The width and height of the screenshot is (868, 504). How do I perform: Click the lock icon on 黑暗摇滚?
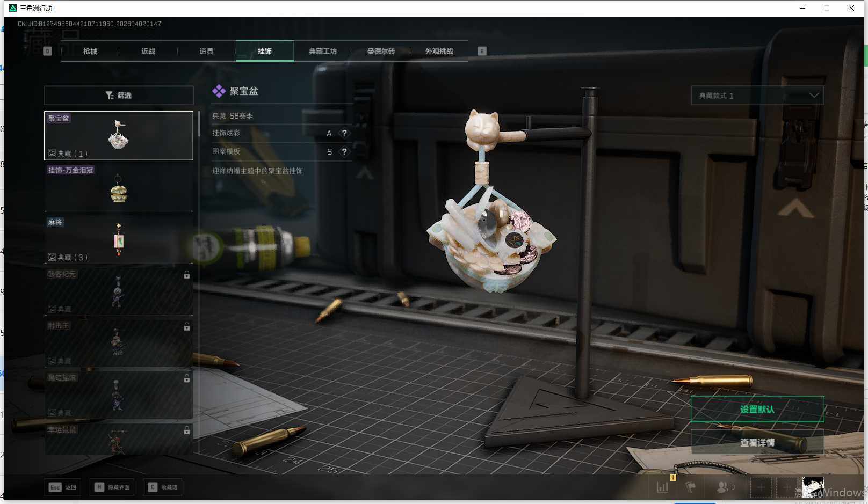[x=187, y=379]
